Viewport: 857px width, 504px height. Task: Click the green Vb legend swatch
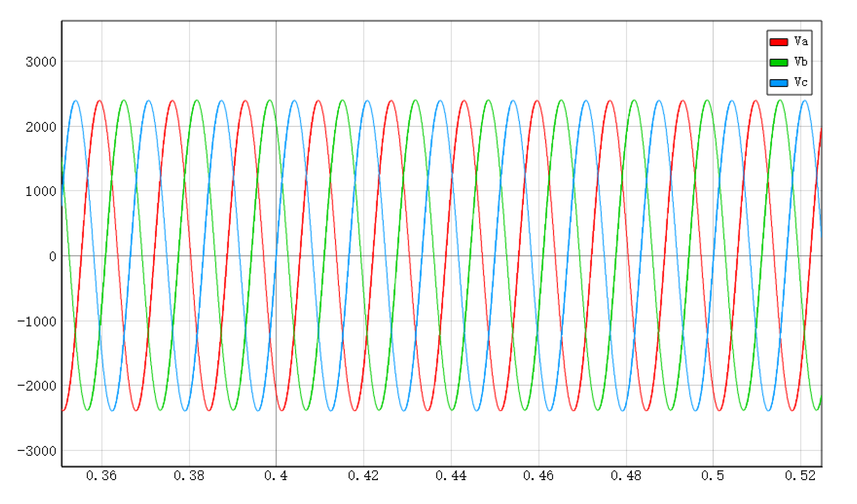point(778,63)
